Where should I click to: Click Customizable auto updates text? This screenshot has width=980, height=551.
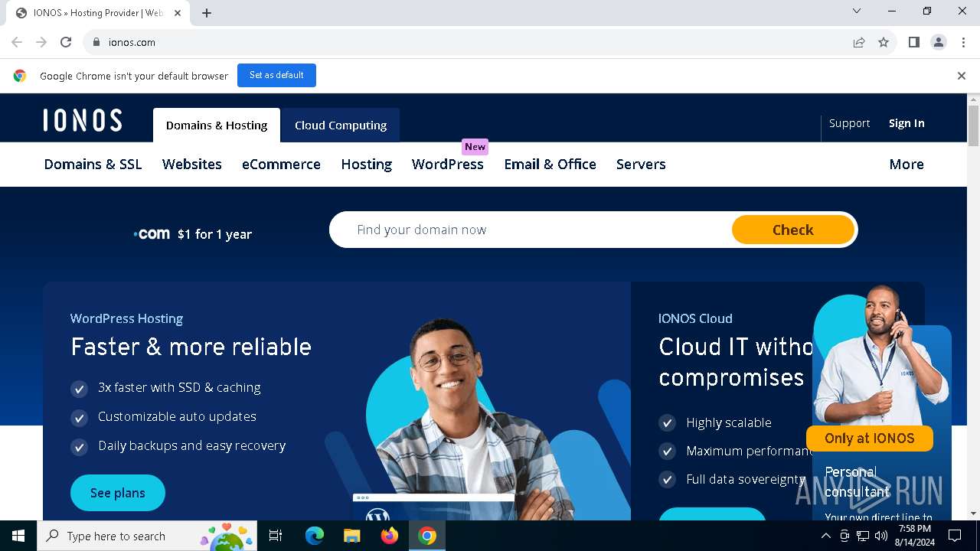177,416
